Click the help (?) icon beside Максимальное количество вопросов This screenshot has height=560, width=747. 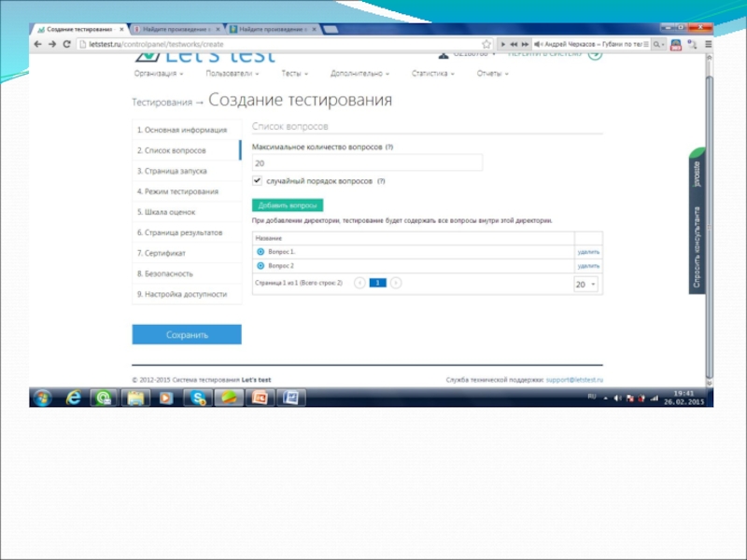pos(389,147)
